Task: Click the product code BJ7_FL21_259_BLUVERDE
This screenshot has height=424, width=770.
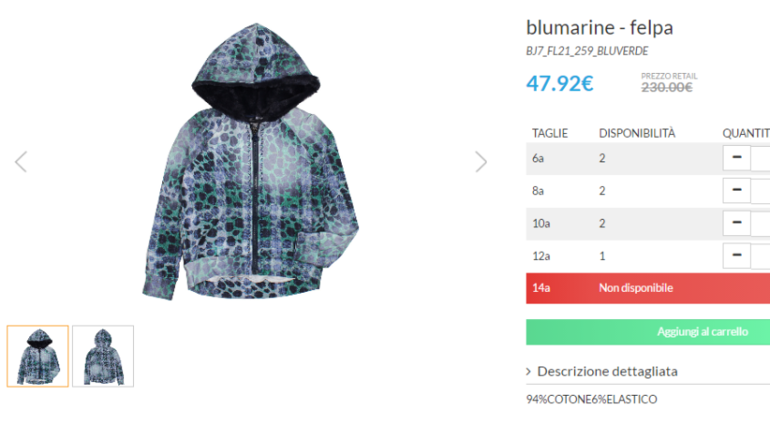Action: coord(587,51)
